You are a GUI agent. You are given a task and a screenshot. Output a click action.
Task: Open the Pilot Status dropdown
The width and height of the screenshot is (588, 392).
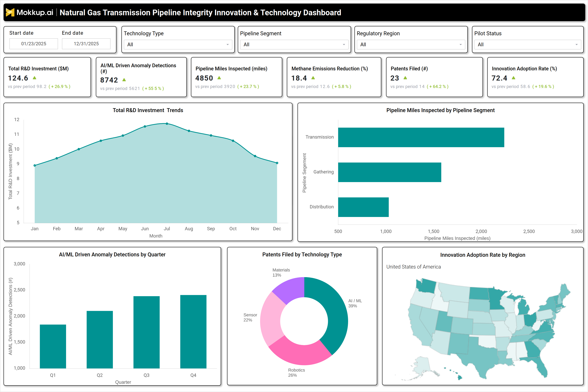(x=528, y=44)
